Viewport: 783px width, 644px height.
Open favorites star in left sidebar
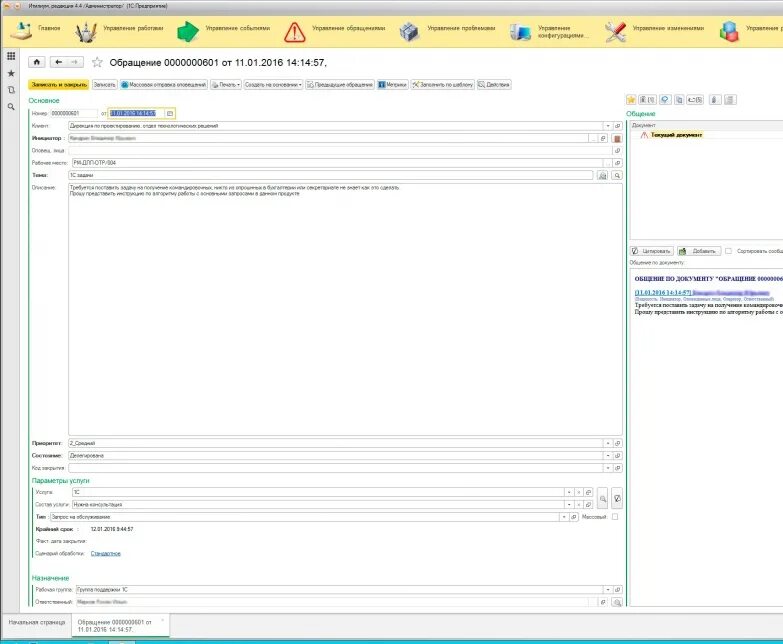pos(11,73)
